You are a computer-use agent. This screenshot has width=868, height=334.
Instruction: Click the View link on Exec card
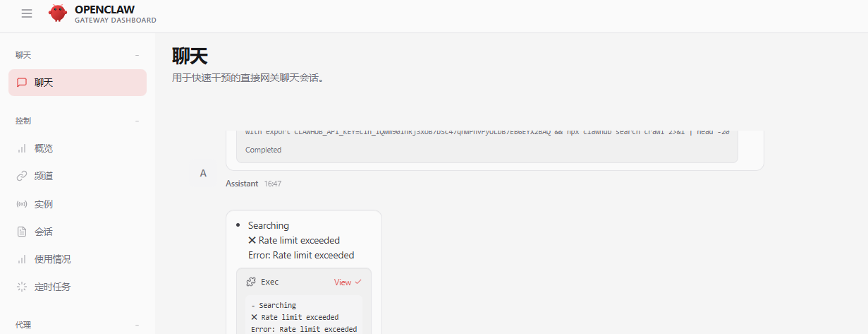click(342, 282)
